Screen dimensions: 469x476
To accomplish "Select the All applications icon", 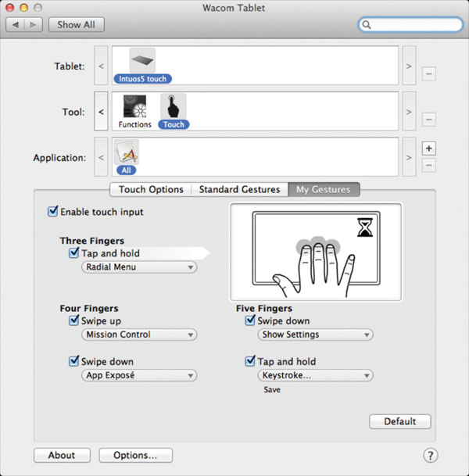I will [x=127, y=152].
